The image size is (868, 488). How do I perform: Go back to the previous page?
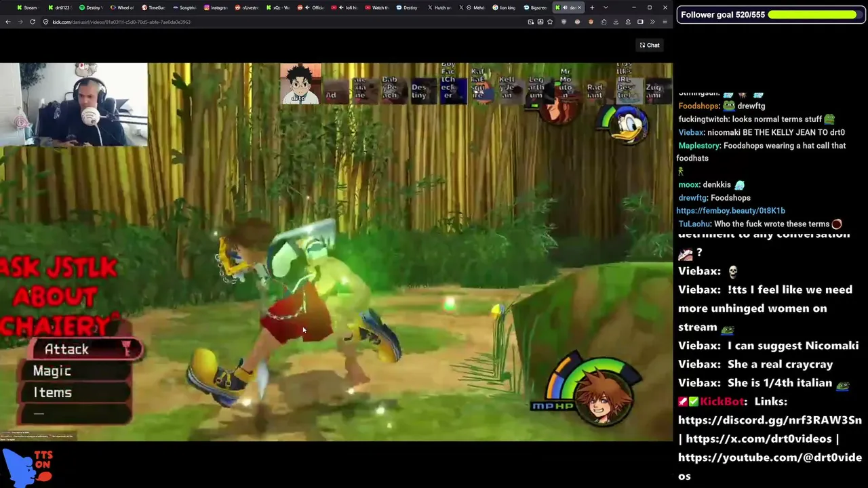pyautogui.click(x=8, y=22)
